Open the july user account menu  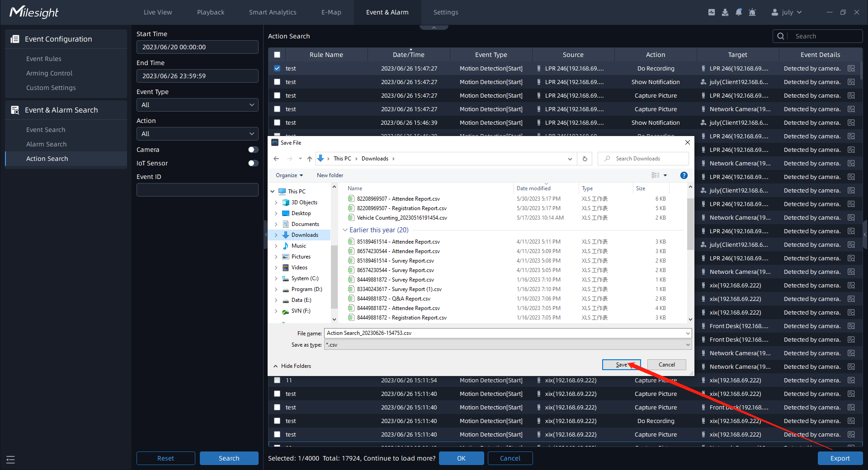coord(787,12)
